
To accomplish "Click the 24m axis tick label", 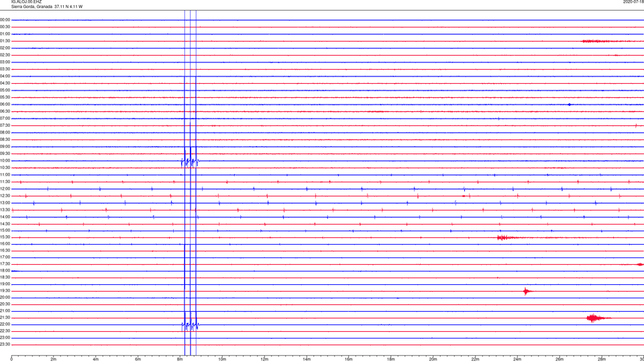I will point(517,359).
